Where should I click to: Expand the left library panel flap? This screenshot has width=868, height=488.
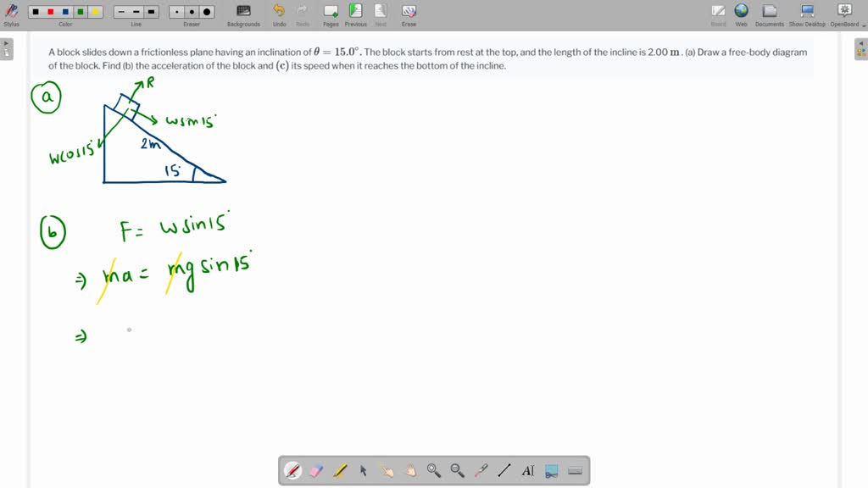6,48
